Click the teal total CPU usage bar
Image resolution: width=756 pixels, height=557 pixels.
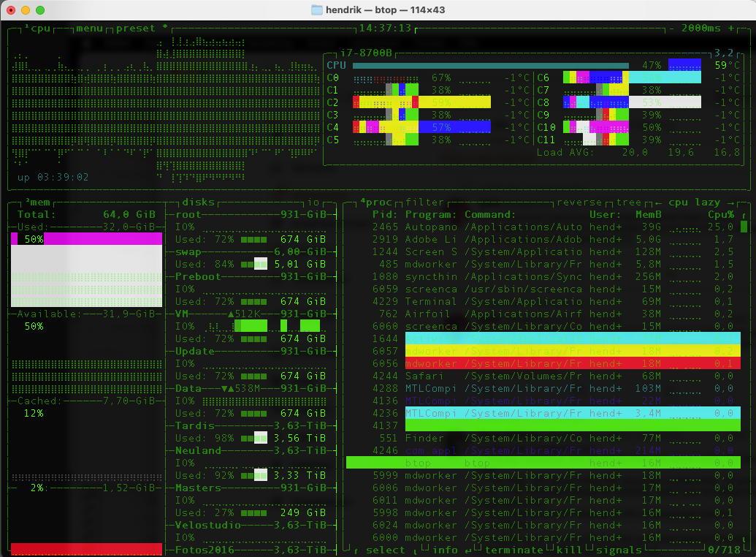(491, 65)
